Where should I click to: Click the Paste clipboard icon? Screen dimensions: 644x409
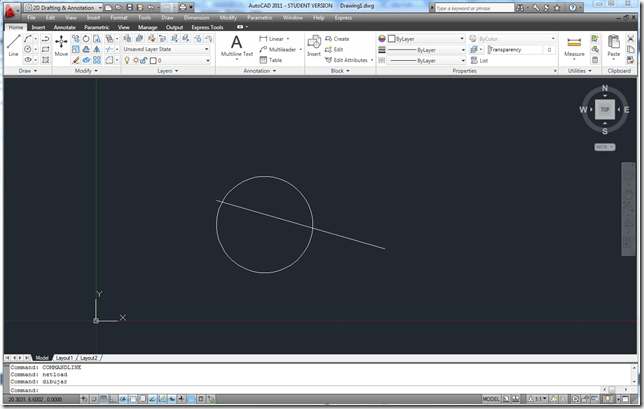pos(614,45)
